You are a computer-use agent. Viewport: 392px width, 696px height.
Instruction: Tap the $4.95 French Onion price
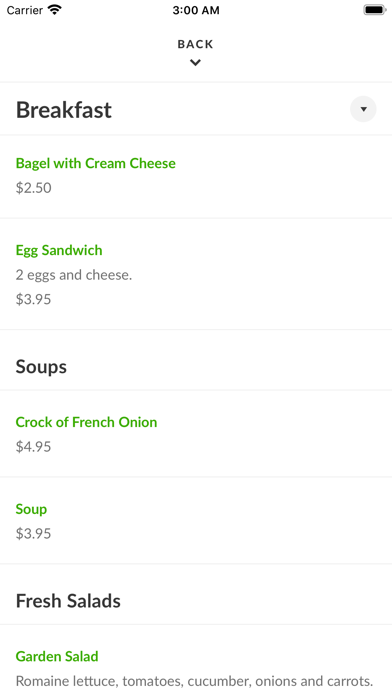point(33,447)
